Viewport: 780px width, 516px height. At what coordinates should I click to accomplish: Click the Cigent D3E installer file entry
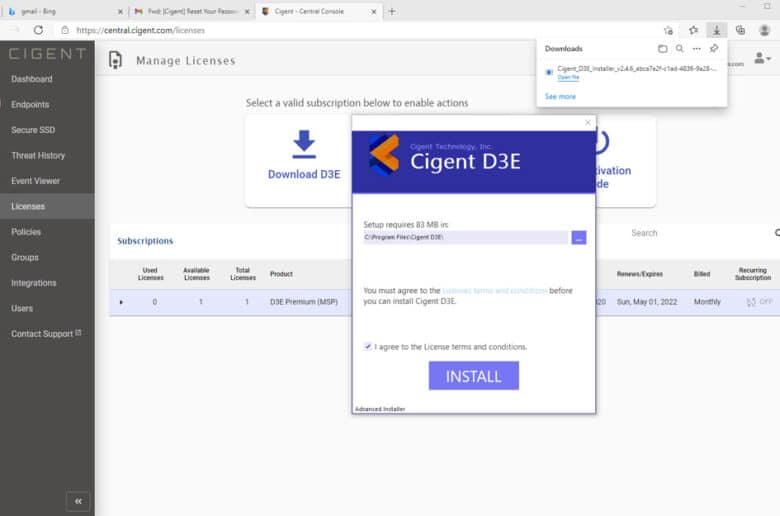click(637, 69)
